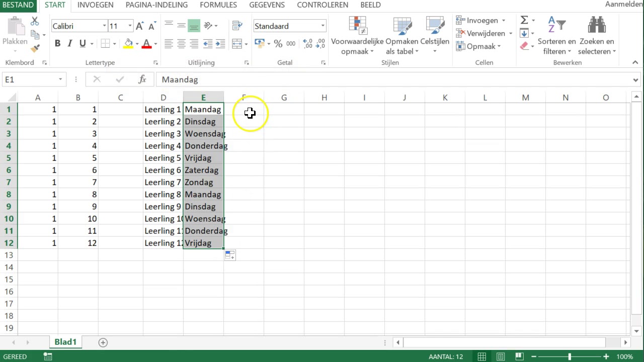Switch to INVOEGEN tab
This screenshot has height=362, width=644.
(96, 5)
